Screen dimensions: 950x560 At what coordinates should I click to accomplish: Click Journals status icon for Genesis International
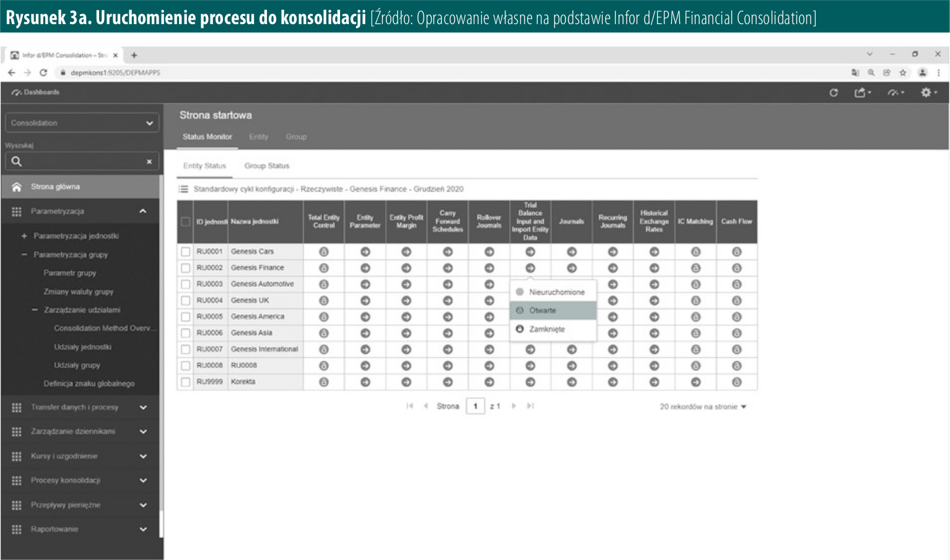coord(572,350)
